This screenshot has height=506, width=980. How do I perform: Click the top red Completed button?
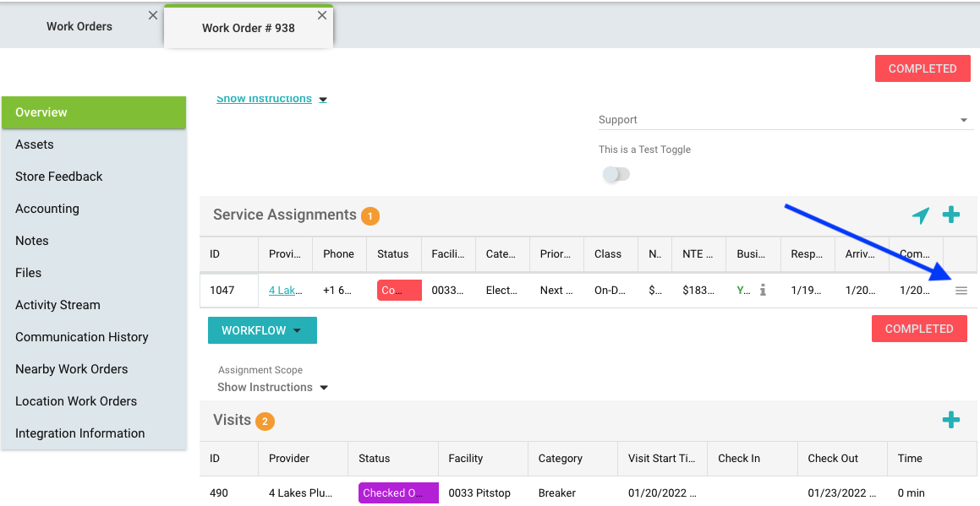click(922, 68)
